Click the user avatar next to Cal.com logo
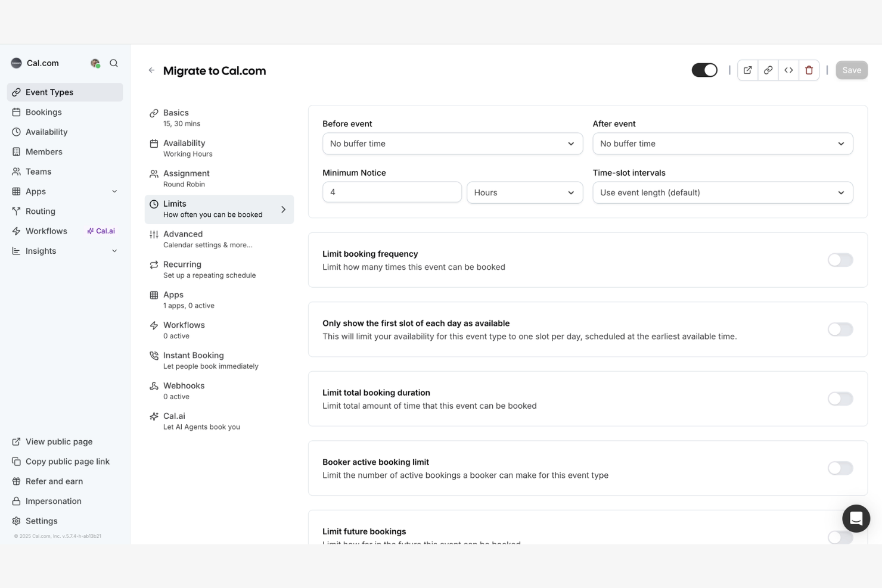The image size is (882, 588). (95, 63)
